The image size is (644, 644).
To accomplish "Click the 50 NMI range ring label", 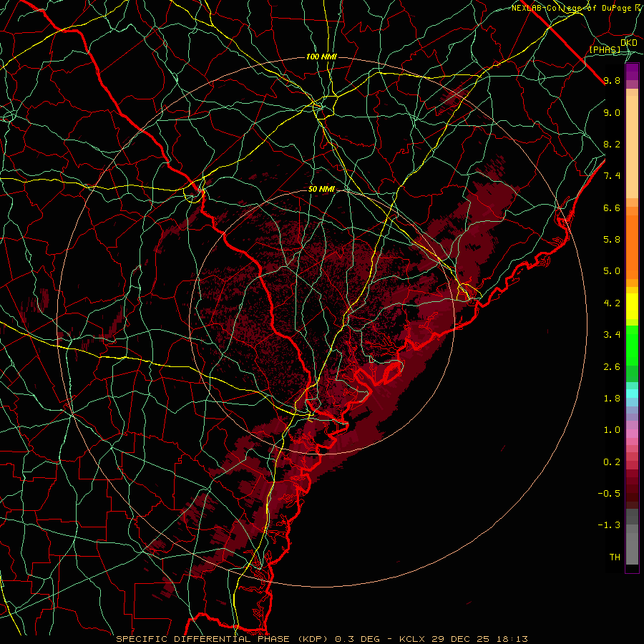I will 321,190.
